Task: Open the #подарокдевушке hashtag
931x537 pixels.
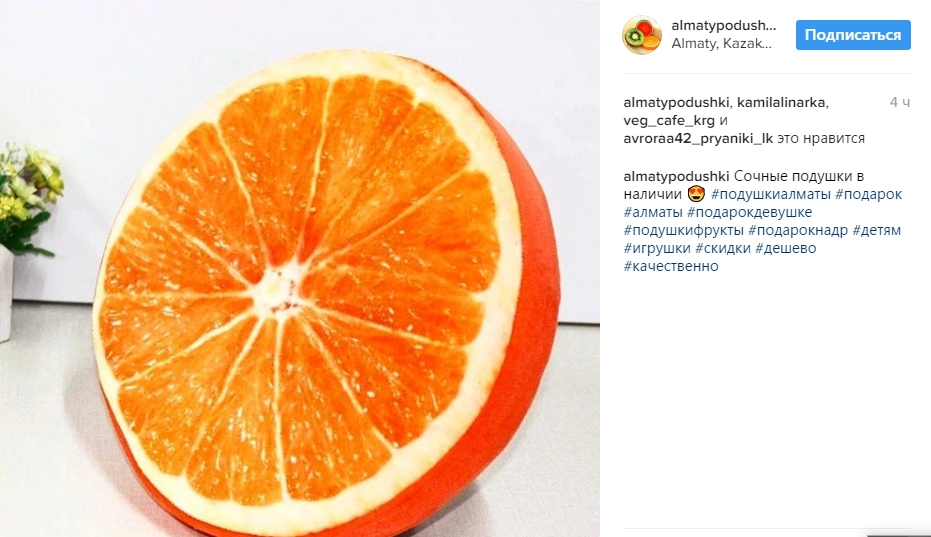Action: pyautogui.click(x=749, y=212)
